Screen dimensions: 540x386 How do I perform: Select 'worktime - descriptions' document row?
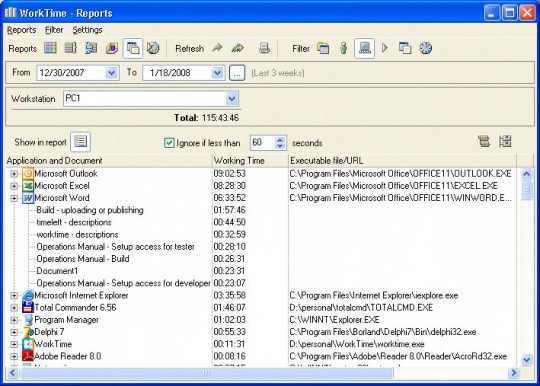pyautogui.click(x=77, y=235)
